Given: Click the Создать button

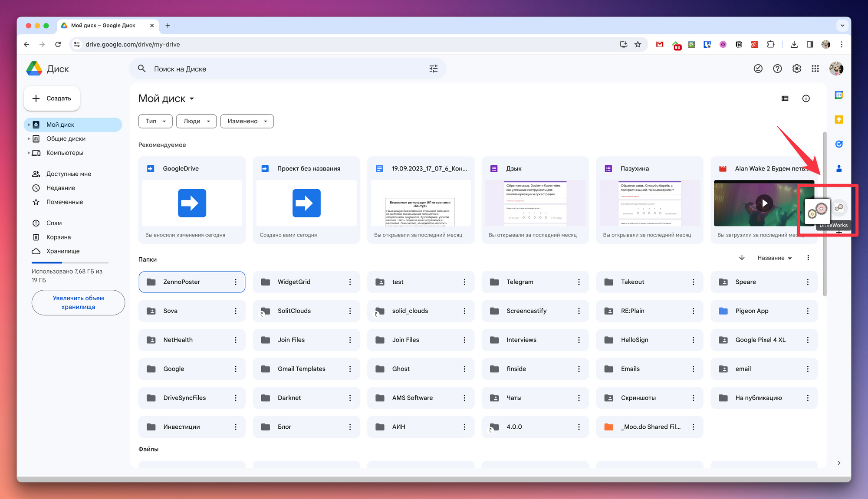Looking at the screenshot, I should coord(52,98).
